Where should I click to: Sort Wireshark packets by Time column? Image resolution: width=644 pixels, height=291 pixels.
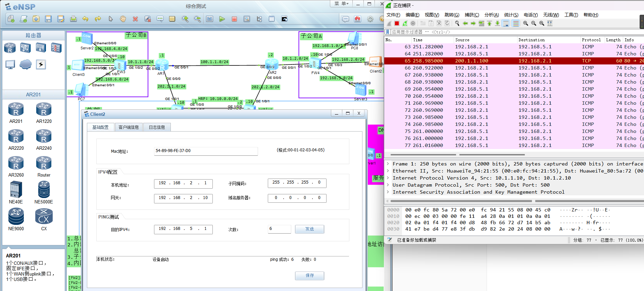tap(432, 40)
